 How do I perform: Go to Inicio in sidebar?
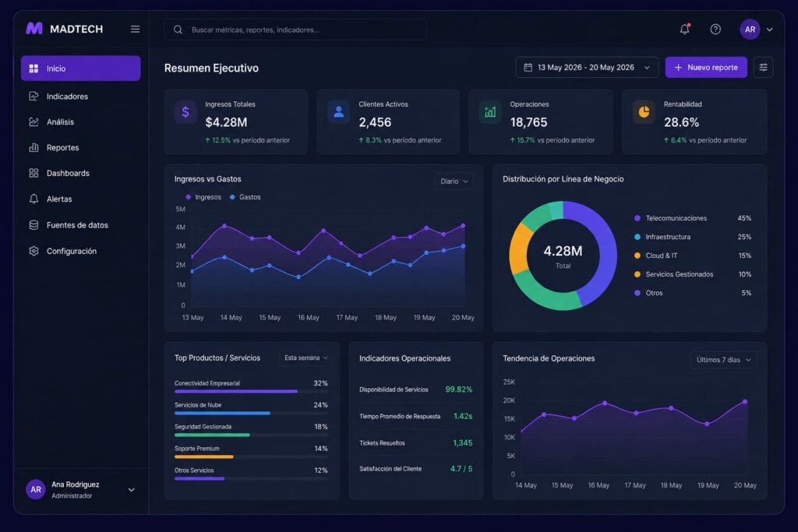click(x=80, y=68)
